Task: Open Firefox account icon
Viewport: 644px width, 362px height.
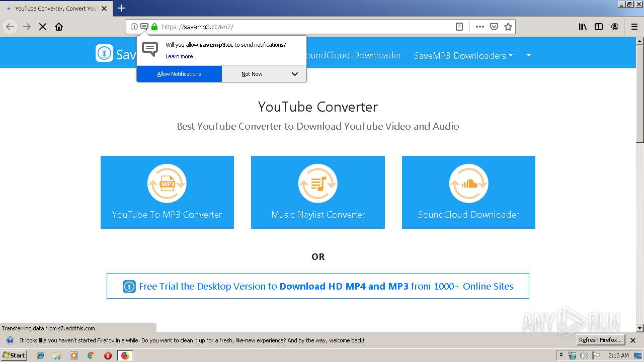Action: coord(615,27)
